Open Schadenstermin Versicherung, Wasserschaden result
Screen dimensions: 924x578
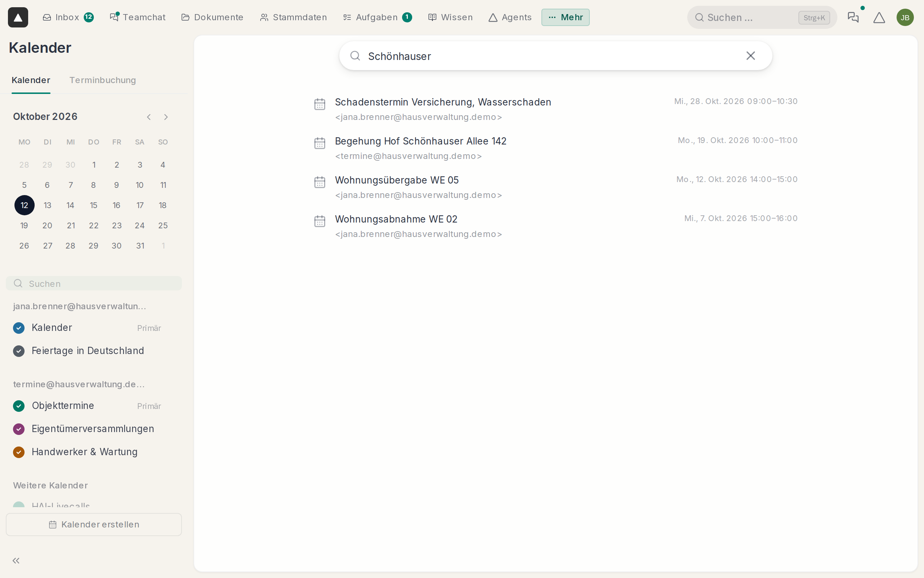pos(555,109)
